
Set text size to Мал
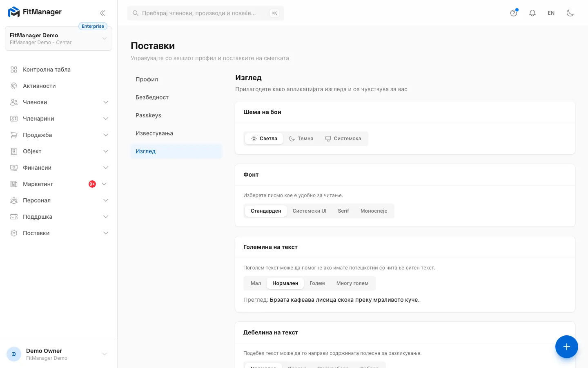256,283
